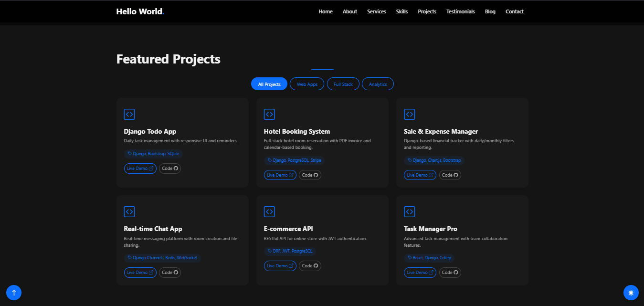Open Live Demo for Task Manager Pro
The image size is (644, 306).
point(420,273)
